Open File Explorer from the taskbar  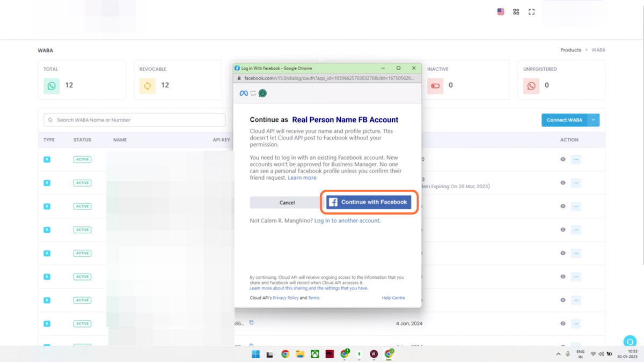pyautogui.click(x=300, y=354)
